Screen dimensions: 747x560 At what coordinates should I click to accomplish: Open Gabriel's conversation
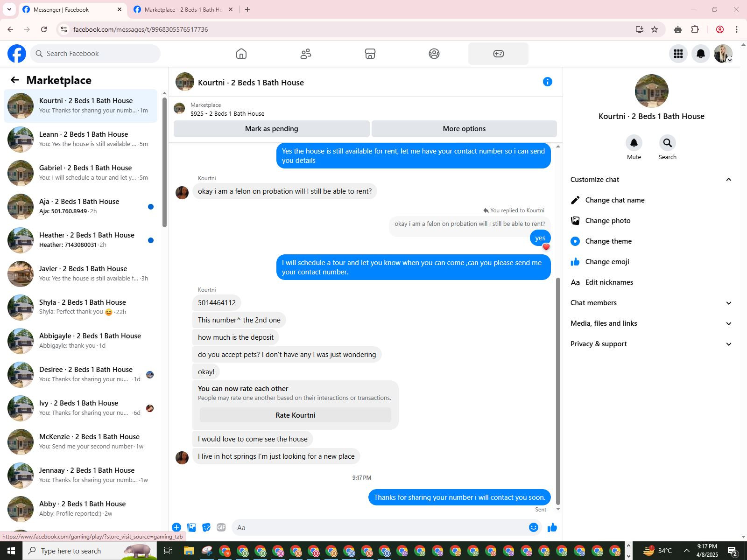80,173
